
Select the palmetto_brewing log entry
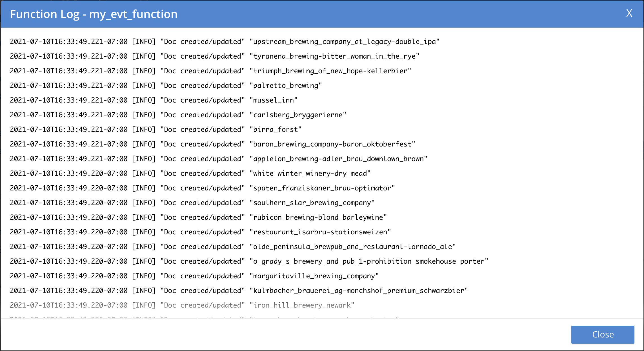tap(166, 86)
